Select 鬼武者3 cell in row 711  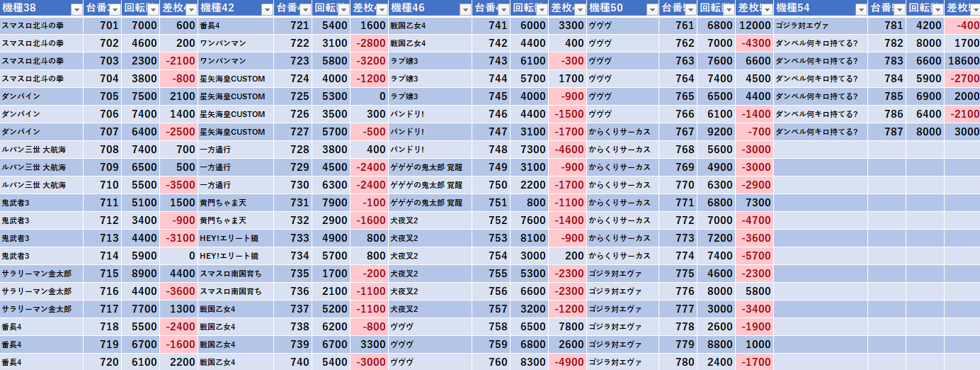click(42, 203)
